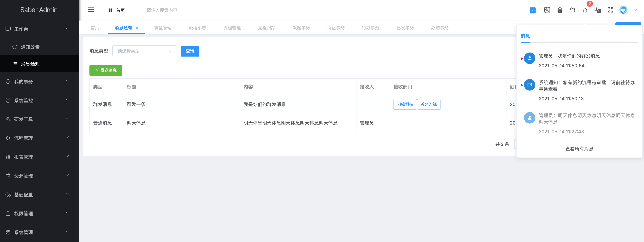This screenshot has height=242, width=644.
Task: Open the blue theme color picker swatch
Action: (533, 10)
